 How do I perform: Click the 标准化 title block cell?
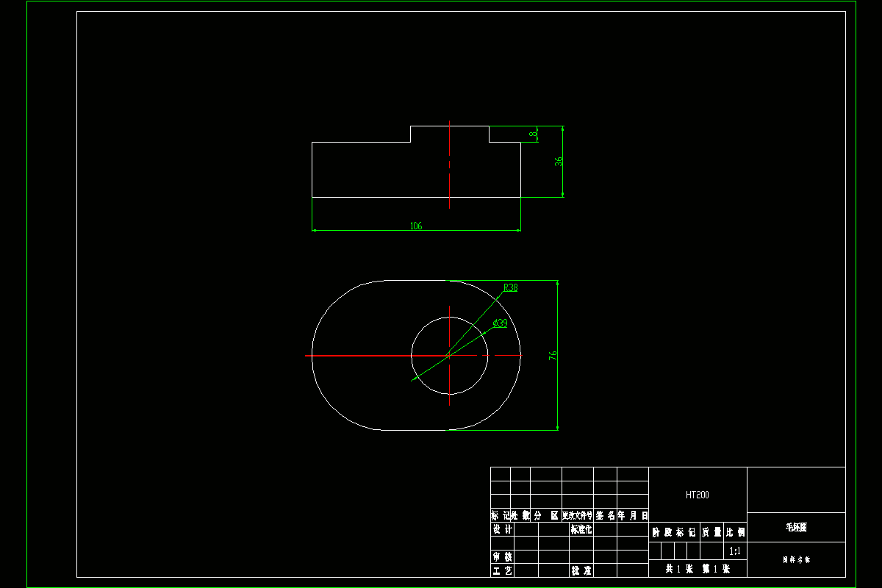[x=581, y=529]
